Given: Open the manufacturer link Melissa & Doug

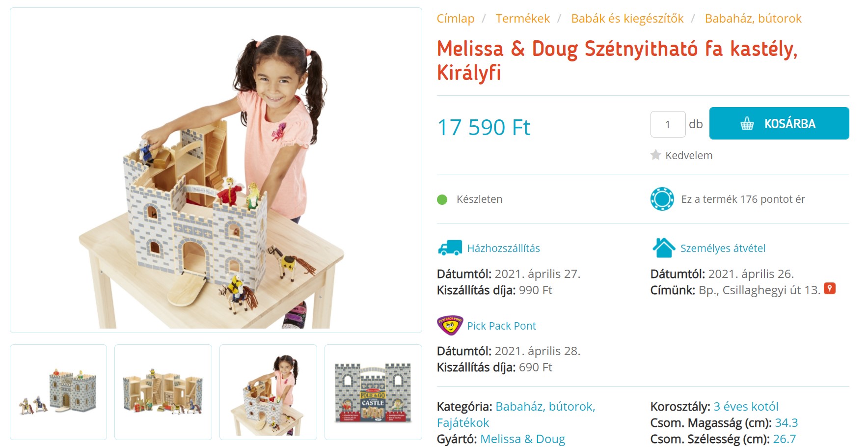Looking at the screenshot, I should tap(522, 439).
